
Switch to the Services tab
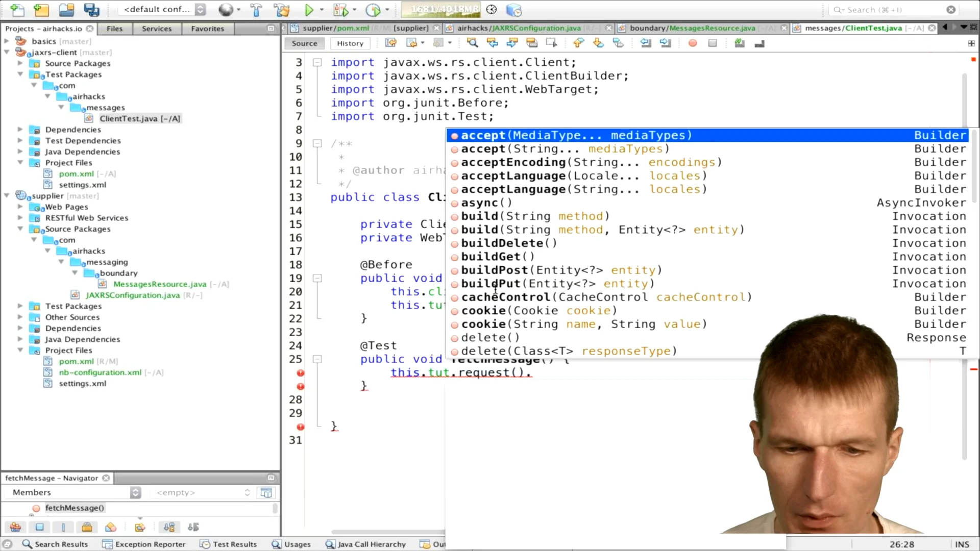pos(157,29)
